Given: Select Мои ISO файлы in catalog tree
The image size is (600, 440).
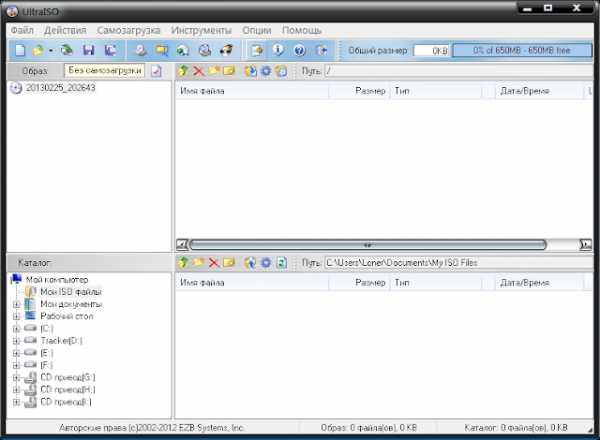Looking at the screenshot, I should (71, 292).
